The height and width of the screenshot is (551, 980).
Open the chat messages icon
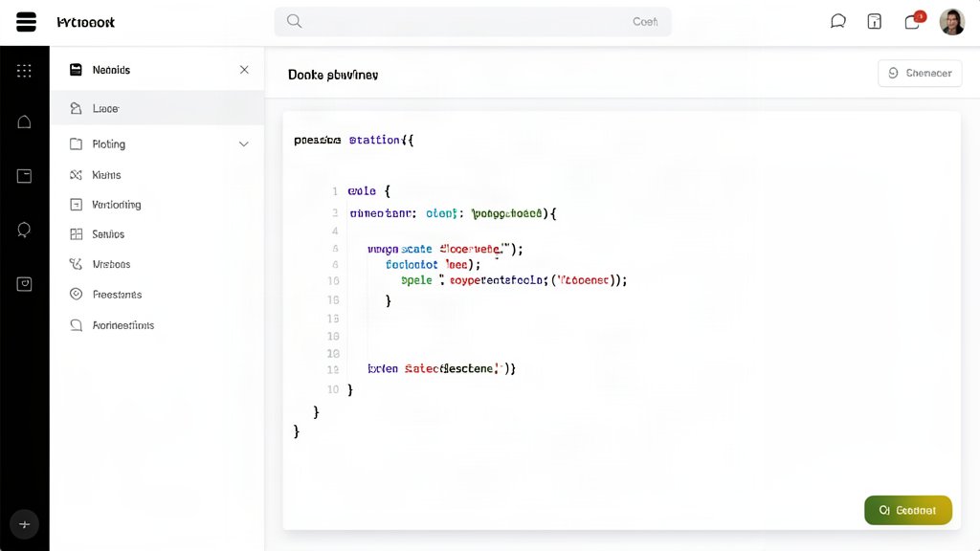(x=838, y=22)
